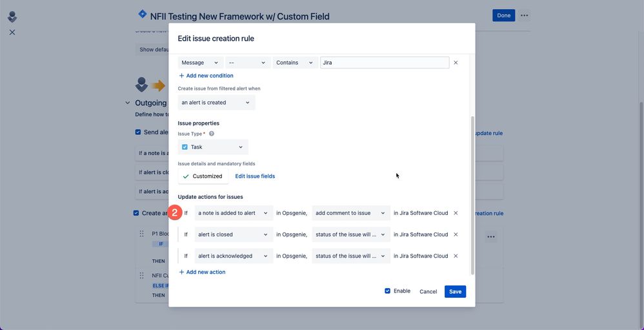
Task: Collapse the Outgoing section chevron
Action: [128, 103]
